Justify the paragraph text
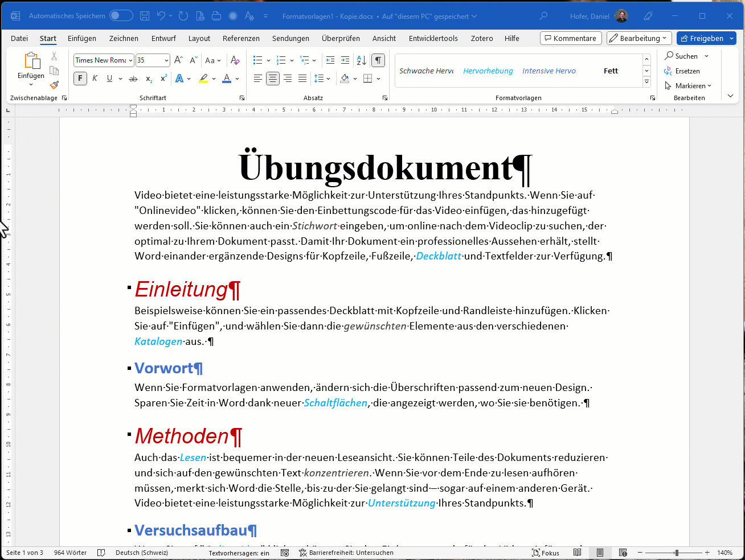745x560 pixels. pyautogui.click(x=302, y=79)
